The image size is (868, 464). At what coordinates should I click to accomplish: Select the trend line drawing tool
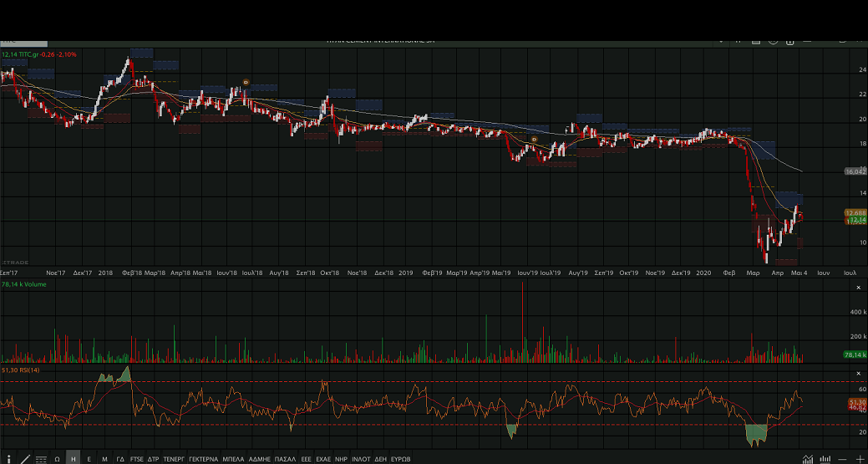24,459
